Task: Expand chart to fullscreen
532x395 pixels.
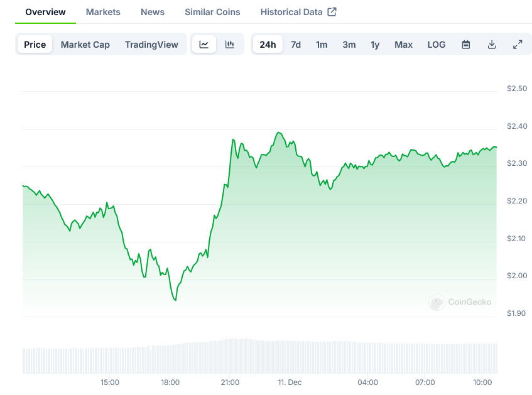Action: pos(518,45)
